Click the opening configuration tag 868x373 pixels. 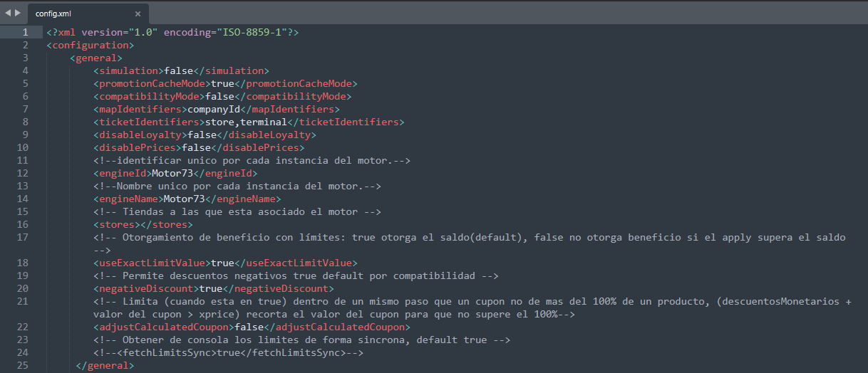click(x=91, y=45)
